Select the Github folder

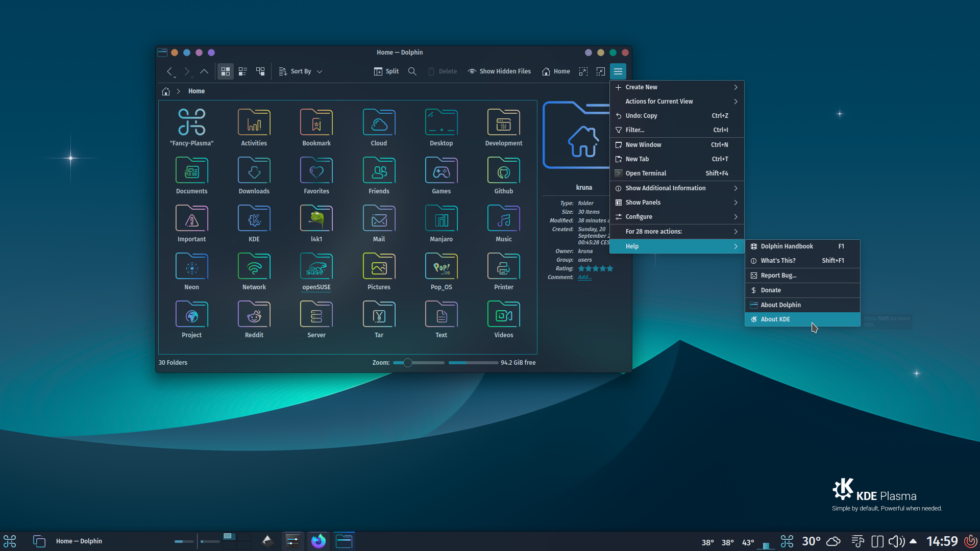coord(504,175)
